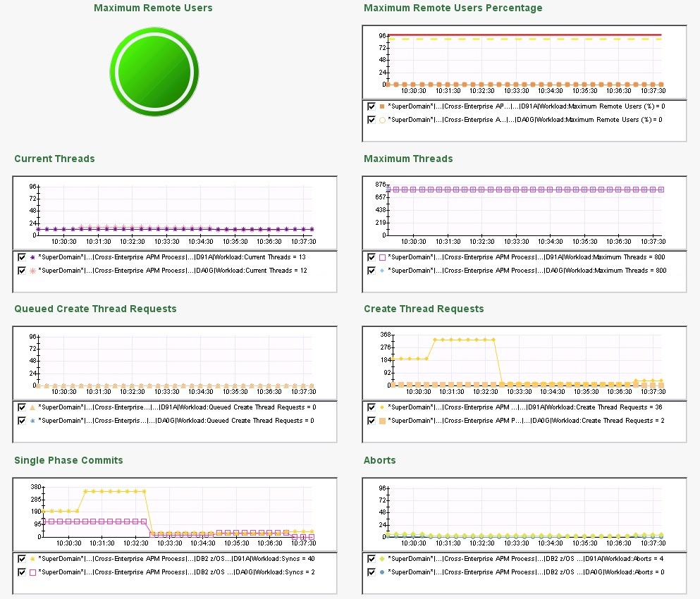Toggle D91A Aborts = 4 checkbox
Viewport: 700px width, 599px height.
tap(372, 558)
